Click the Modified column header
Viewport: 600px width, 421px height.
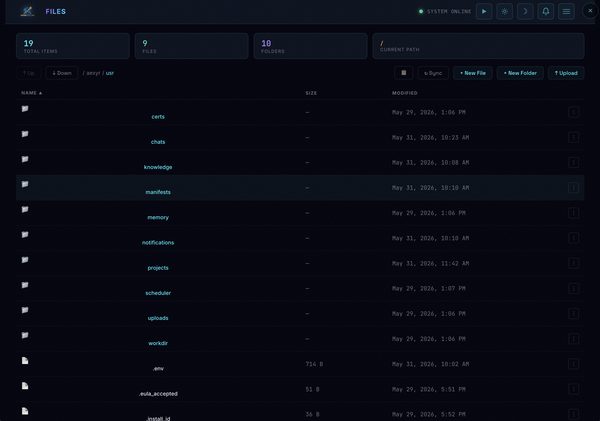coord(404,93)
